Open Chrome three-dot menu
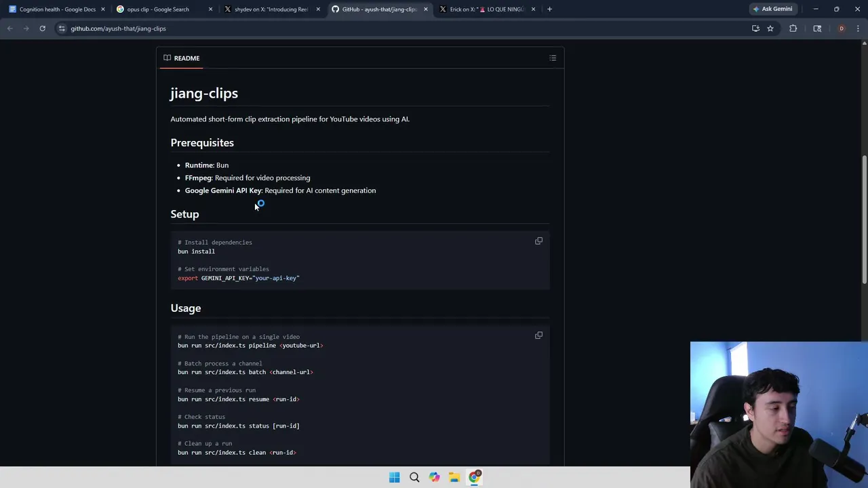 coord(858,28)
